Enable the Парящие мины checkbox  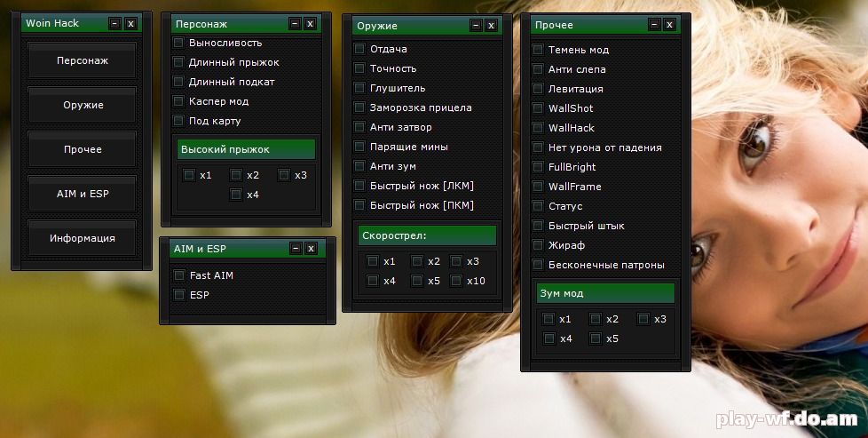click(x=359, y=147)
